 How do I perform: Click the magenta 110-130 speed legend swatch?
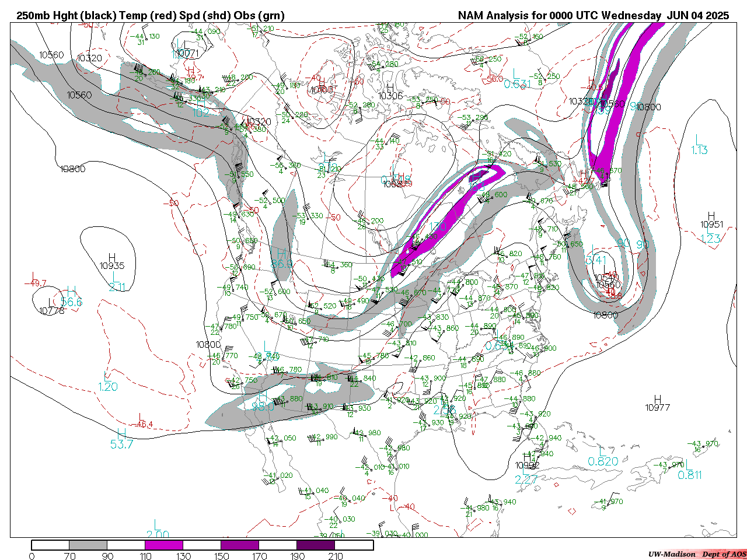point(164,545)
